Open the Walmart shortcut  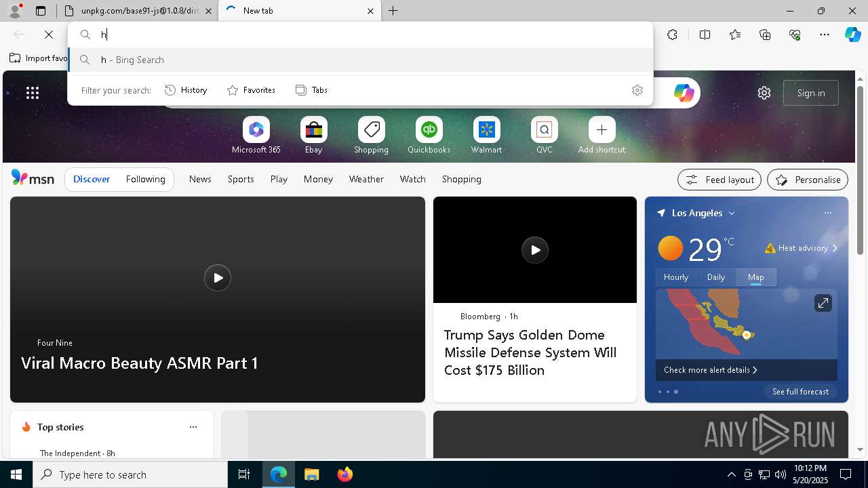pos(486,136)
